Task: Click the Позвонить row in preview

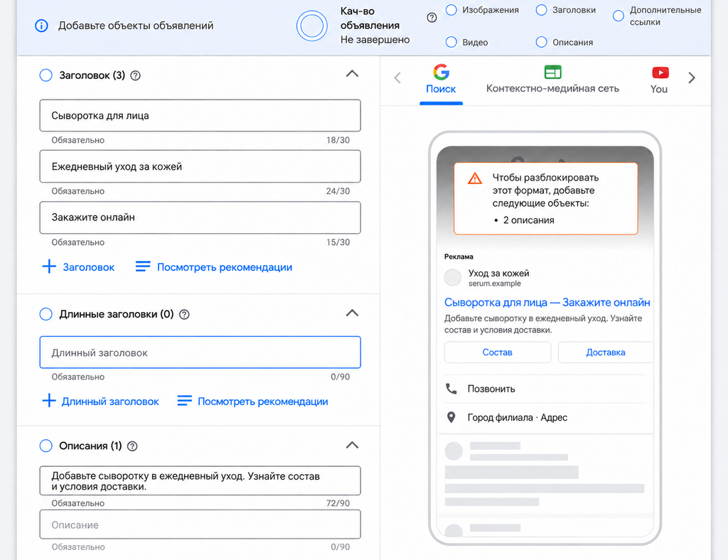Action: click(x=545, y=389)
